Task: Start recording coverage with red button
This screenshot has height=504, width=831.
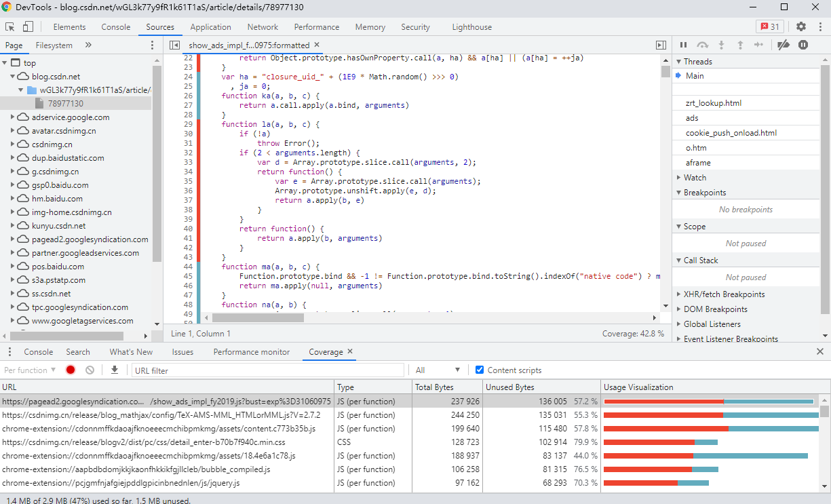Action: pos(71,370)
